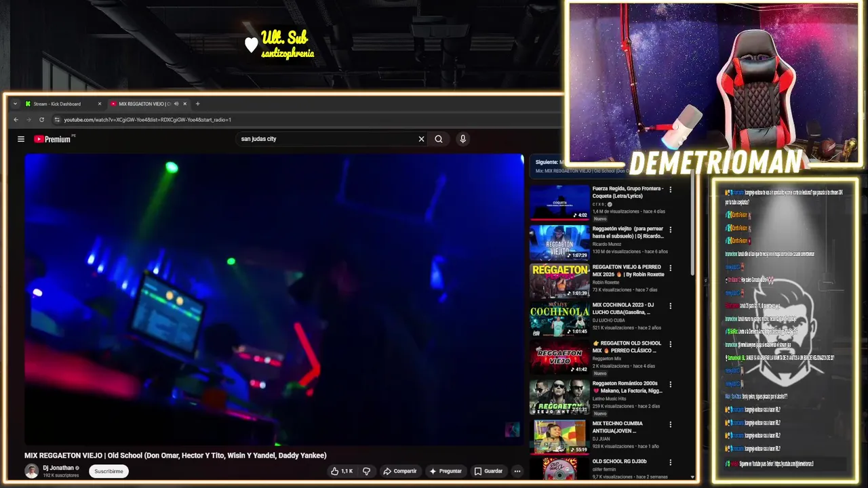The width and height of the screenshot is (868, 488).
Task: Go to YouTube Premium home logo
Action: coord(53,139)
